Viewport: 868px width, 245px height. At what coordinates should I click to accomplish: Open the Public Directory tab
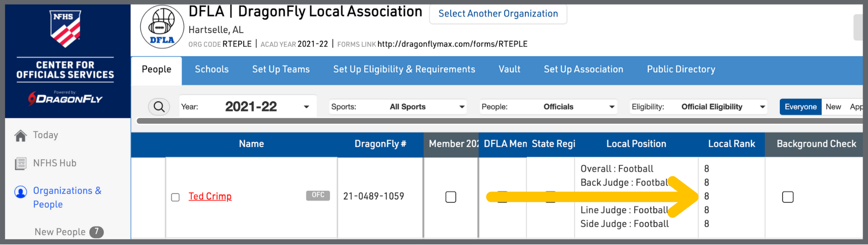coord(681,69)
